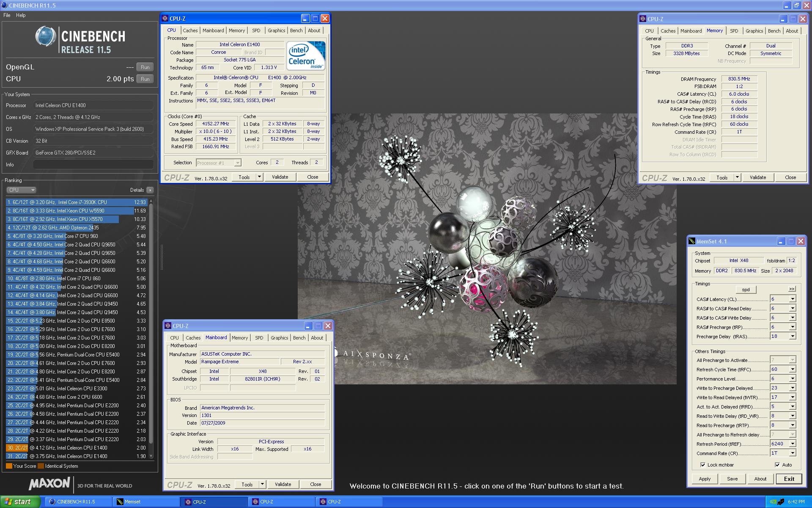Viewport: 812px width, 508px height.
Task: Click the Apply button in MemSet
Action: click(705, 479)
